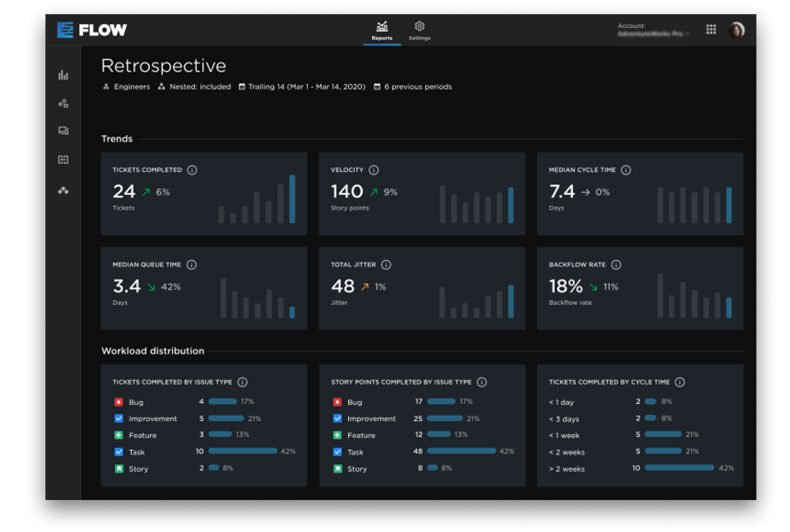Select the conversations icon in the sidebar

point(64,132)
